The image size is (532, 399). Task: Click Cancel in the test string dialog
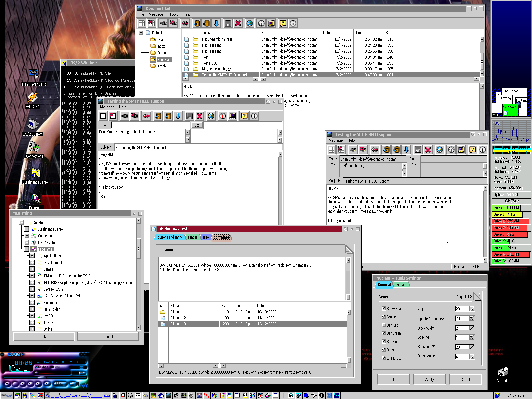108,336
